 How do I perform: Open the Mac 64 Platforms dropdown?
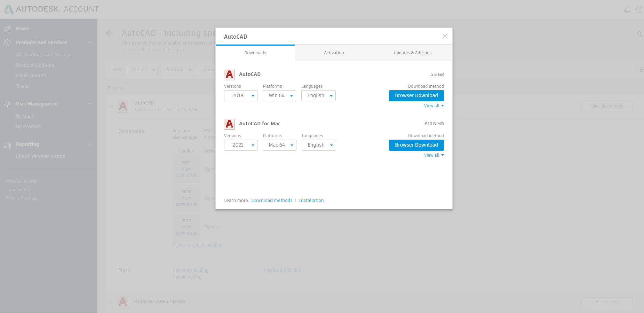click(x=279, y=145)
